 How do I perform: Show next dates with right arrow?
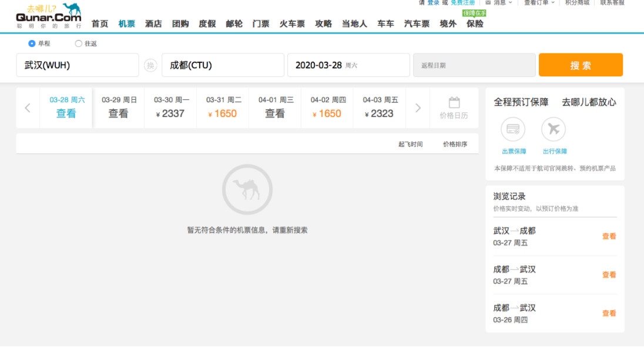click(418, 108)
